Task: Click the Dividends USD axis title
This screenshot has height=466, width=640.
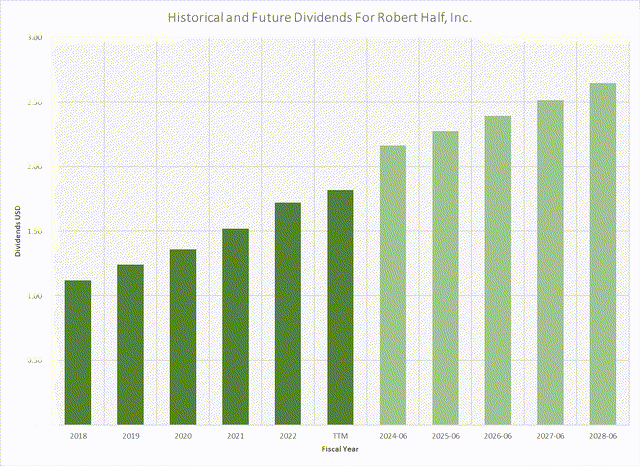Action: click(18, 231)
